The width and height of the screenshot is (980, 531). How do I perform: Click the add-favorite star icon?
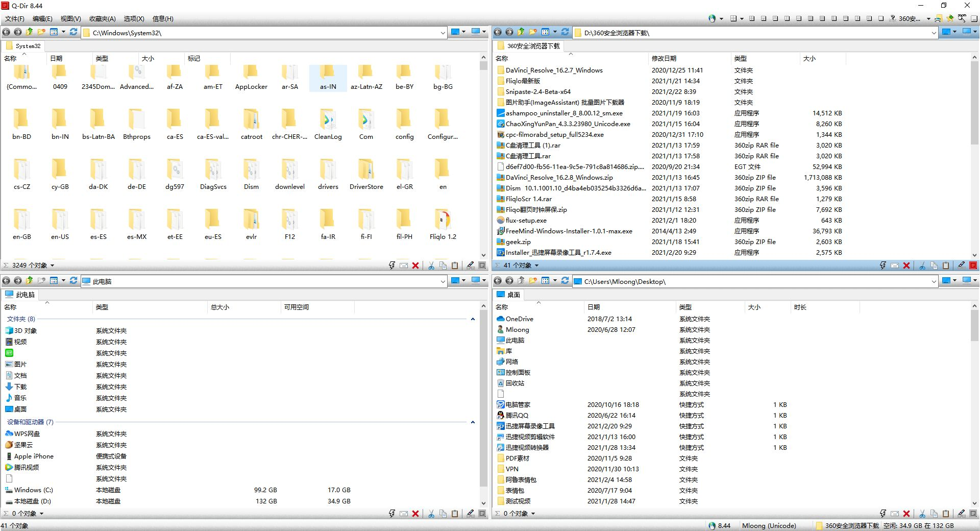click(x=950, y=18)
